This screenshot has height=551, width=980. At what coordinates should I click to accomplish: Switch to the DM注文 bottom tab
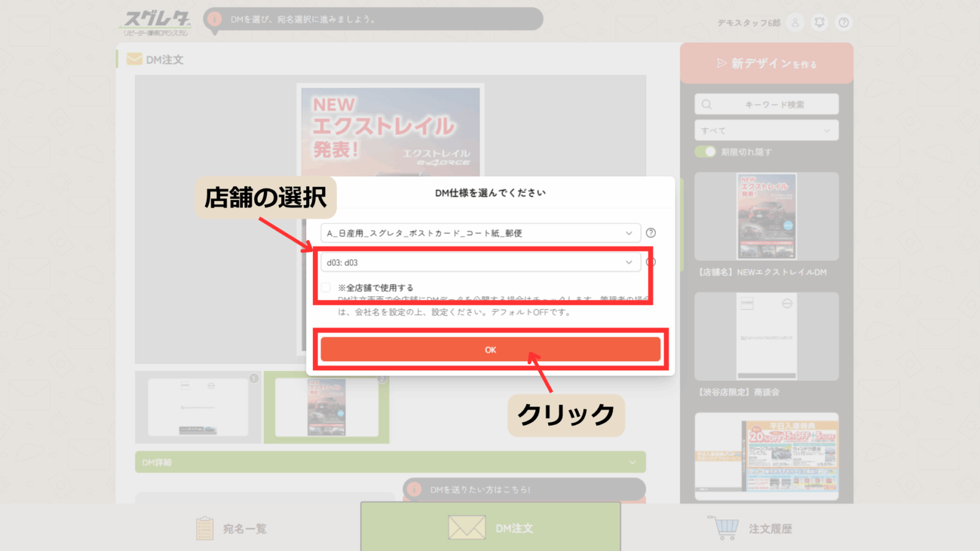pyautogui.click(x=491, y=528)
